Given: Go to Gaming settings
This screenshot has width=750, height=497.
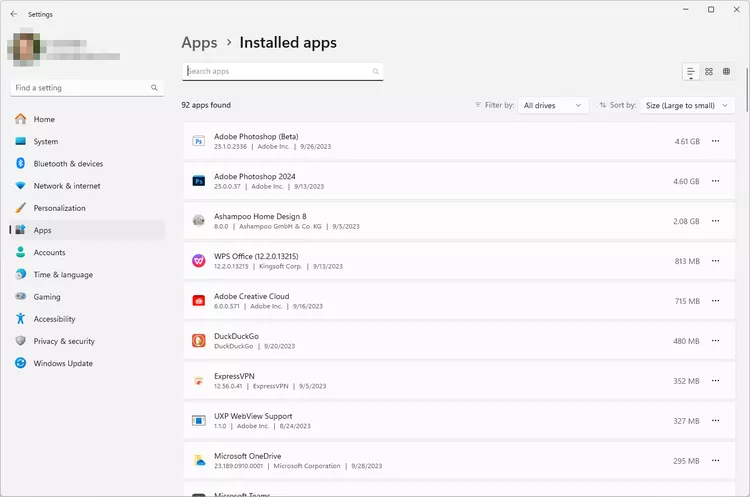Looking at the screenshot, I should [87, 297].
